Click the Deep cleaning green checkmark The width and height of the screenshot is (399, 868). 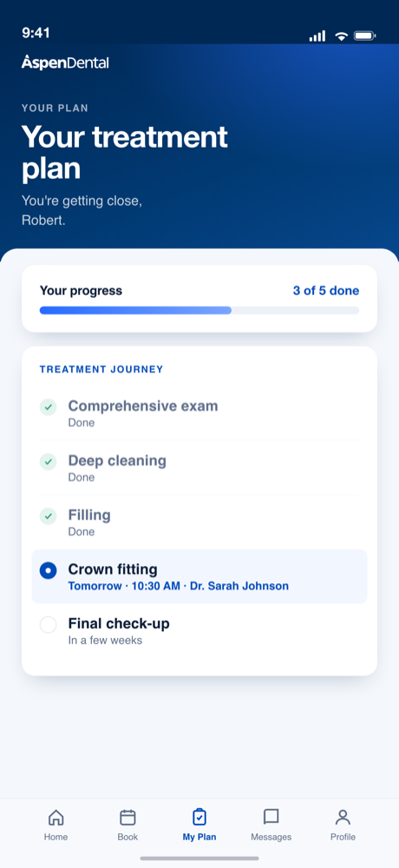click(x=49, y=462)
